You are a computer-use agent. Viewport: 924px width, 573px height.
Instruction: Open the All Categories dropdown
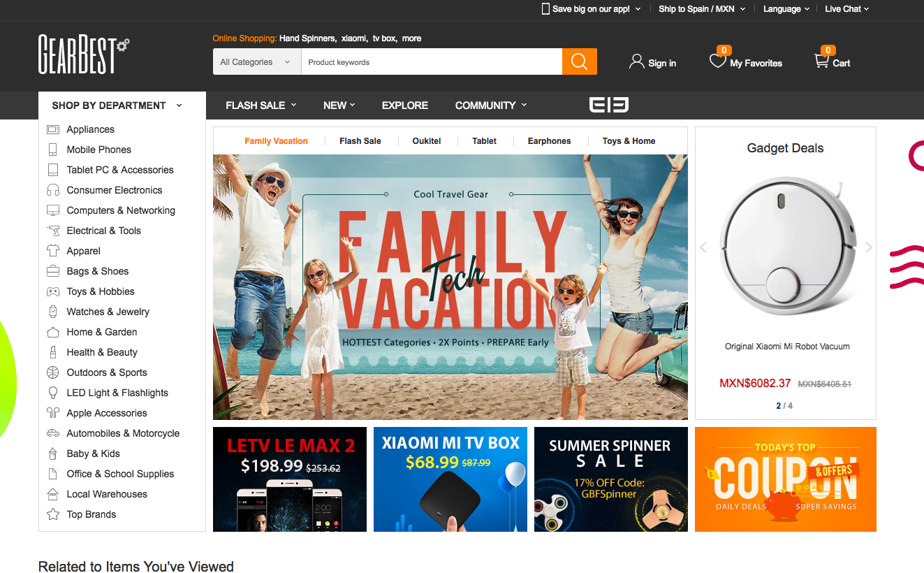point(256,62)
